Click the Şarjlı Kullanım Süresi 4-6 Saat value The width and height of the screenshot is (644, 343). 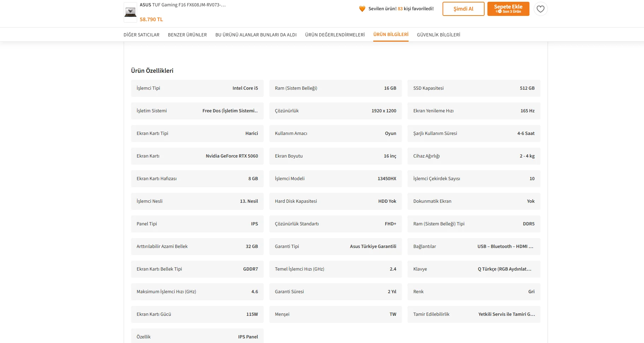point(526,134)
